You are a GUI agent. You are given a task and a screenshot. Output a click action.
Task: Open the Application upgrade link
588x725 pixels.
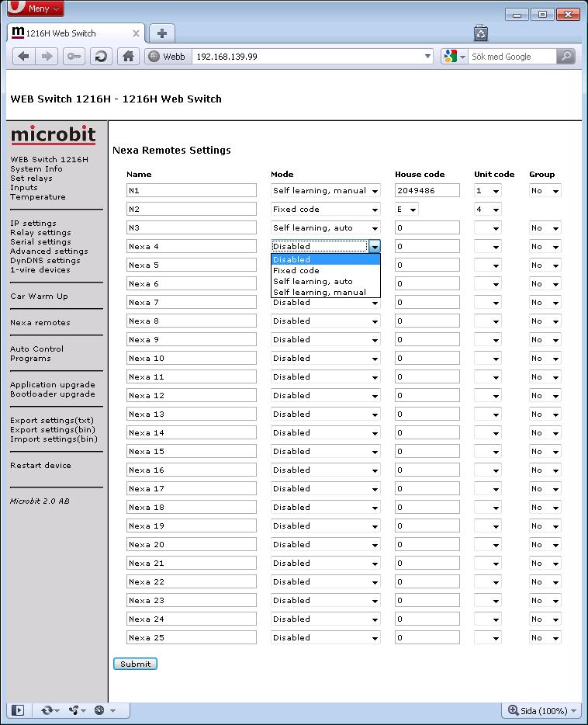53,385
